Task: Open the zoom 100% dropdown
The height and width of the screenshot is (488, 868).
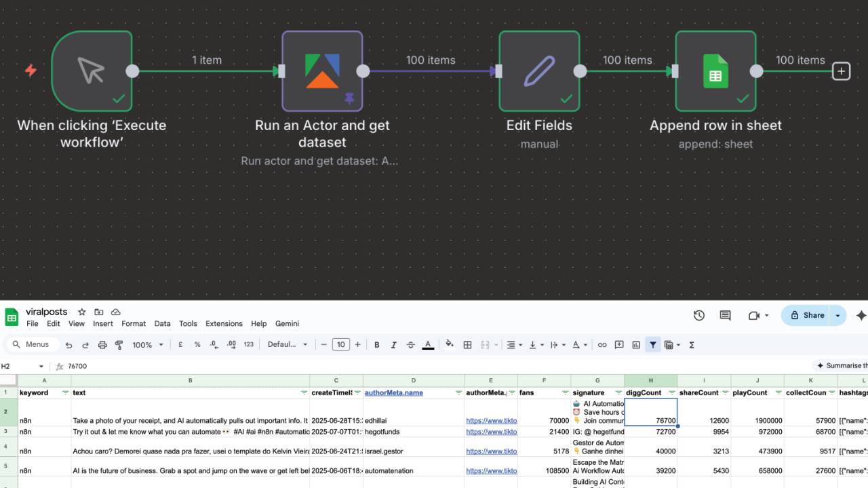Action: (148, 345)
